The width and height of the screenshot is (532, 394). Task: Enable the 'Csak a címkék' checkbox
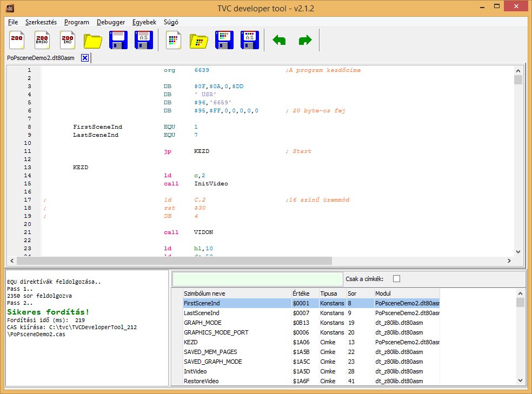coord(396,279)
